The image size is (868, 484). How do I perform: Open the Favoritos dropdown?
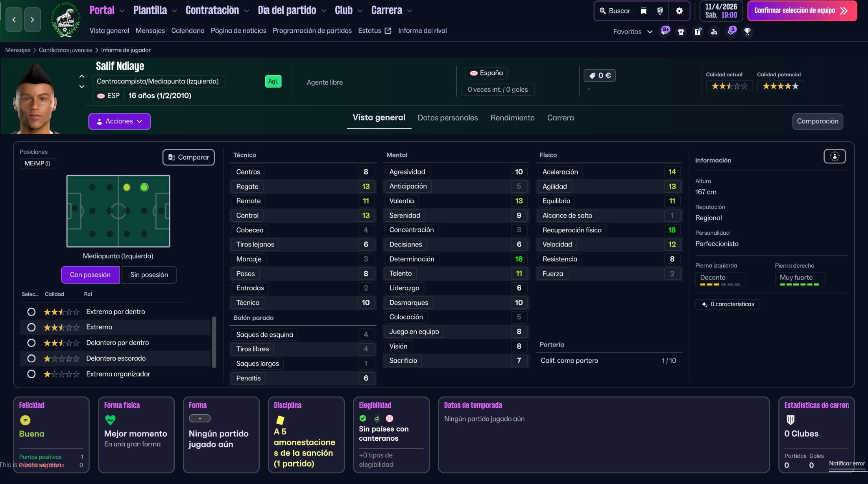coord(633,32)
